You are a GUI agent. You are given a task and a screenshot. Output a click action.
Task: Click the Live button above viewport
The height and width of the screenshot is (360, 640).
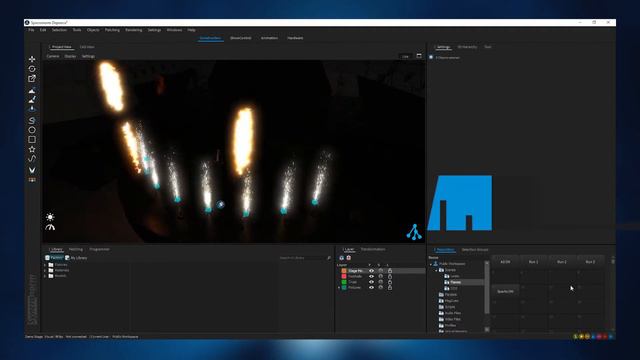(405, 56)
